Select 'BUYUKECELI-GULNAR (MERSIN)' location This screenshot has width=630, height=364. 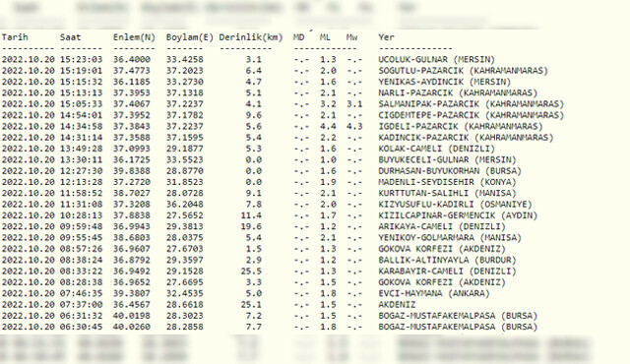coord(447,159)
